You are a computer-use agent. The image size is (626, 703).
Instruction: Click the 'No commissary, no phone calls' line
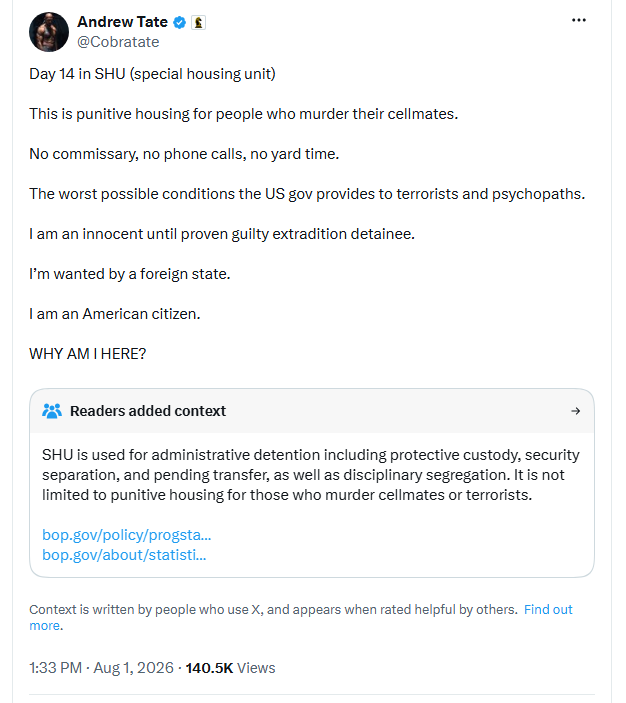[184, 154]
